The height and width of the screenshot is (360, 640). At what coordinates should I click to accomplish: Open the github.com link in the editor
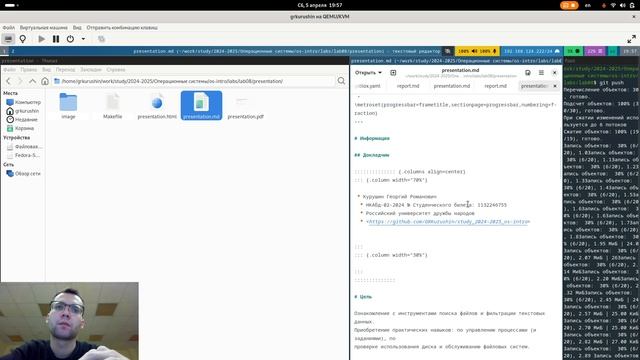pyautogui.click(x=448, y=222)
